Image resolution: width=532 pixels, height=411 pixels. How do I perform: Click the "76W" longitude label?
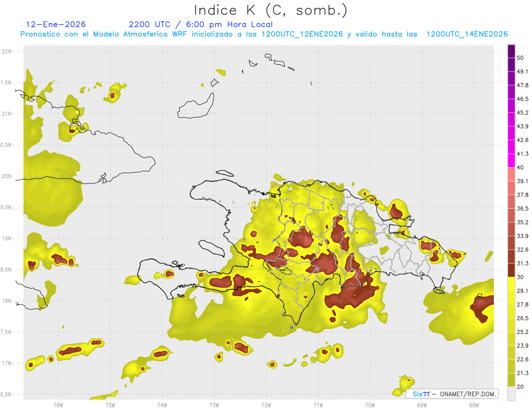(x=58, y=405)
